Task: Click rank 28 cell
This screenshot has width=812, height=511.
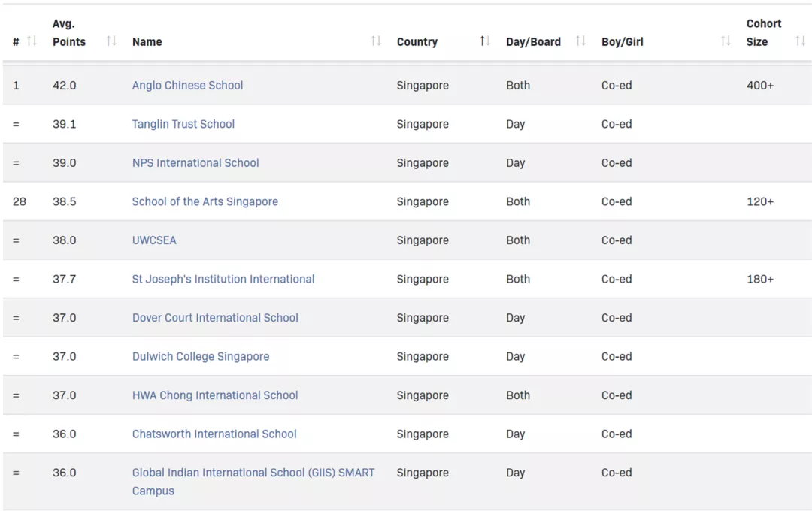Action: click(x=19, y=201)
